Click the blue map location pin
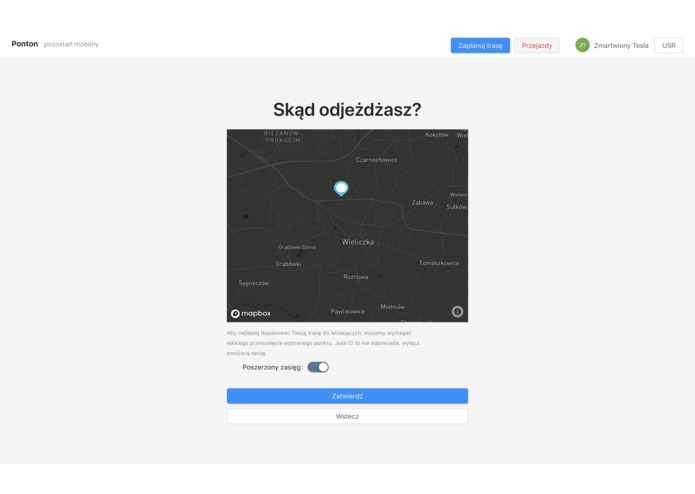This screenshot has width=695, height=494. pyautogui.click(x=341, y=188)
